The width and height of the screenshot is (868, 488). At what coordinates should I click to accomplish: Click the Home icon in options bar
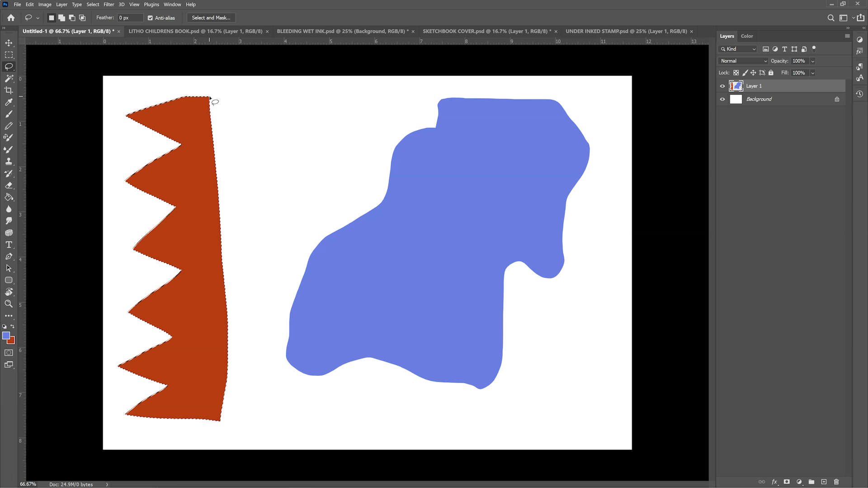point(11,18)
